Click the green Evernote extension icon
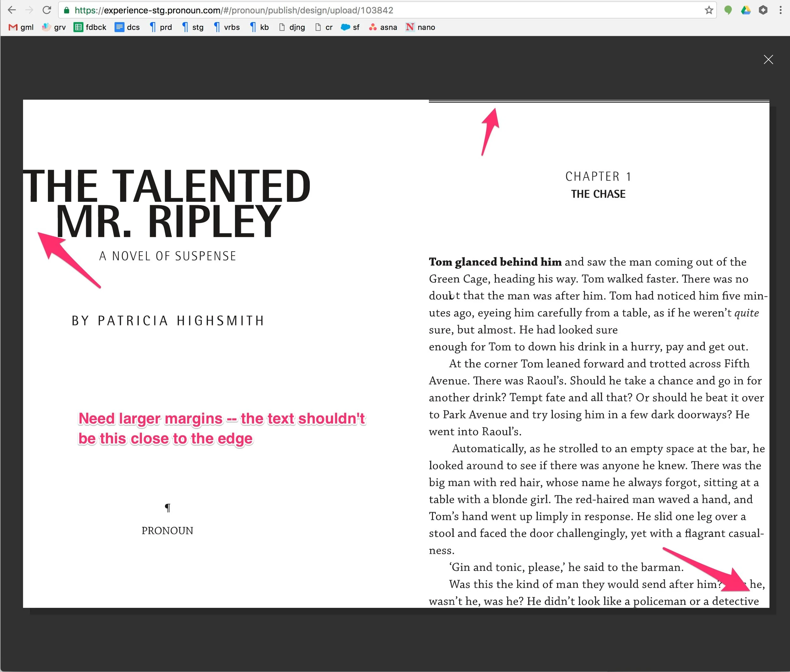The width and height of the screenshot is (790, 672). point(728,10)
